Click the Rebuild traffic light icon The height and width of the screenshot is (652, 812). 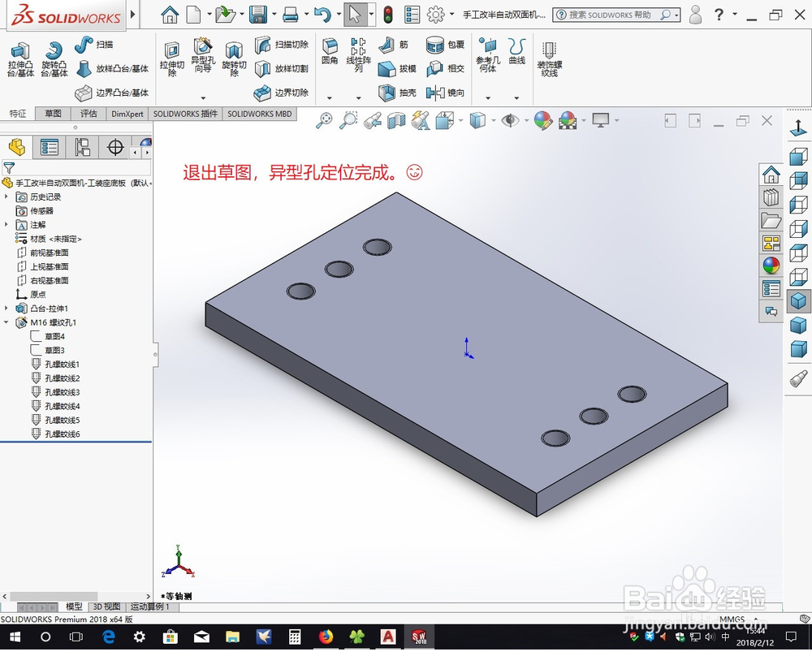387,15
